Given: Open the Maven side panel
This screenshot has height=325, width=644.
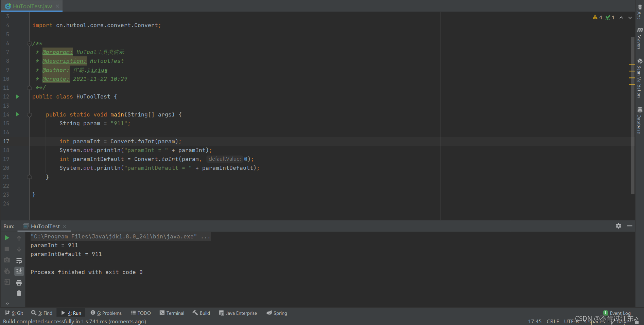Looking at the screenshot, I should click(640, 38).
